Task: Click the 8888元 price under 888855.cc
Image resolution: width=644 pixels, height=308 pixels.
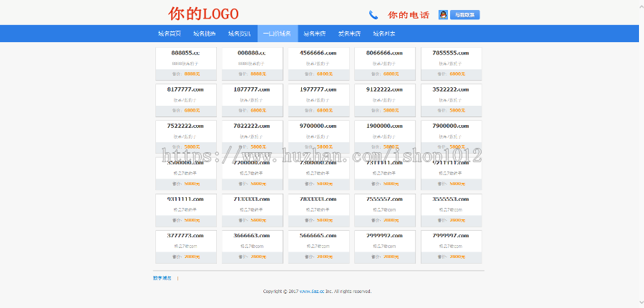Action: pos(192,74)
